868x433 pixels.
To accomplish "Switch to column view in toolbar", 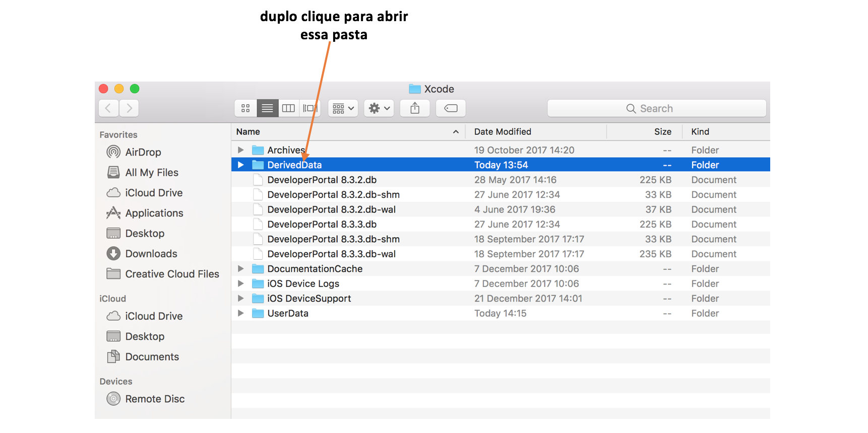I will [288, 108].
